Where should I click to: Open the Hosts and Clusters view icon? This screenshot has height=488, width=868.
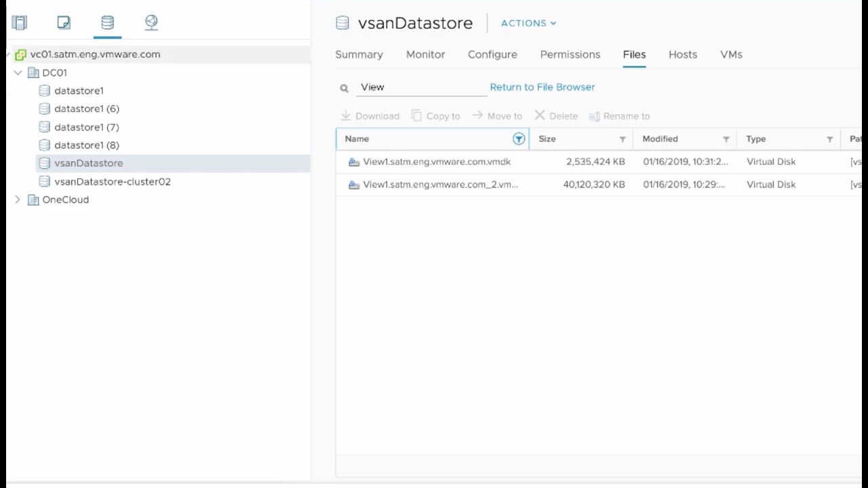20,23
